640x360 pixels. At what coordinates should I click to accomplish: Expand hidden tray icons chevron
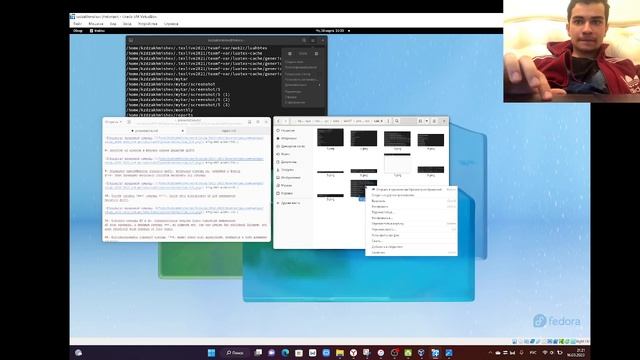point(490,353)
